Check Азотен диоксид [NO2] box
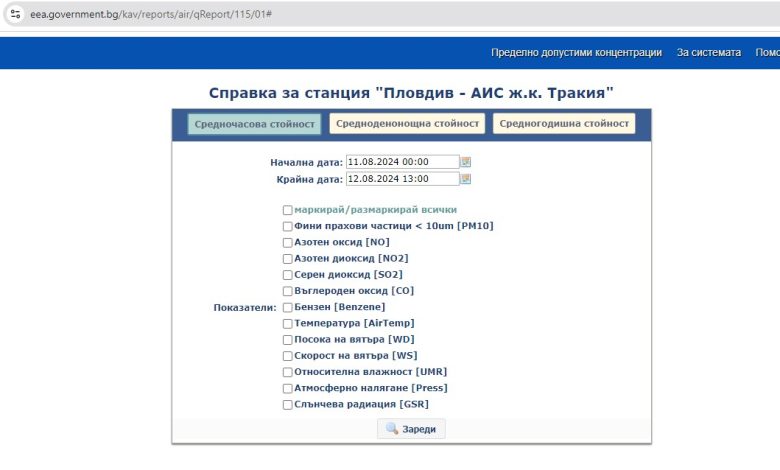This screenshot has height=470, width=780. 288,259
